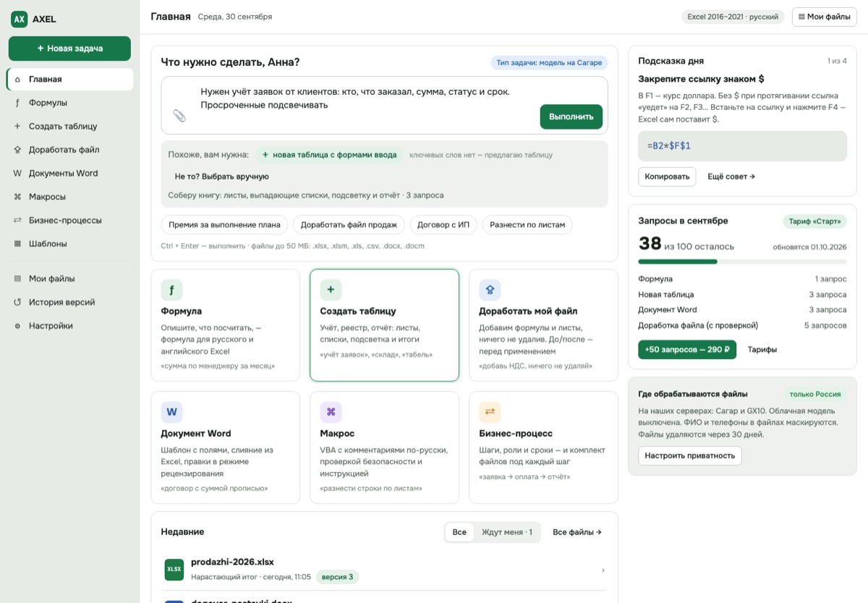Start a new task with Новая задача

click(69, 49)
